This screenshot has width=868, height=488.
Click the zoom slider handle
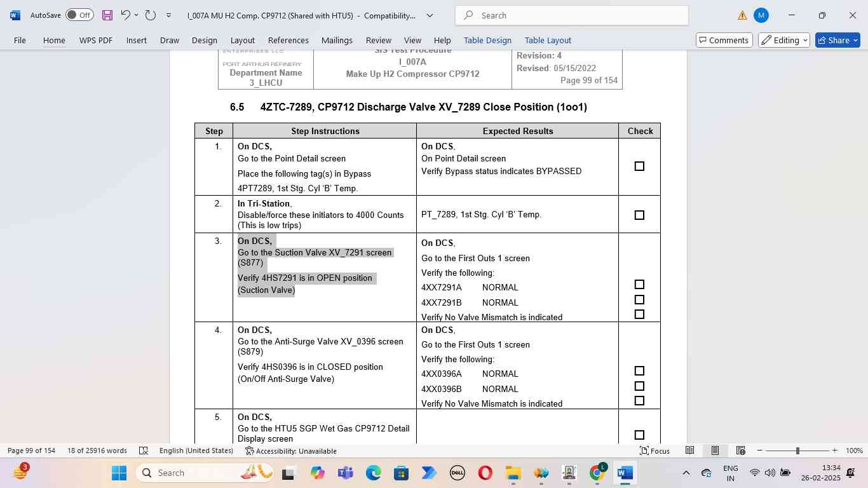797,451
